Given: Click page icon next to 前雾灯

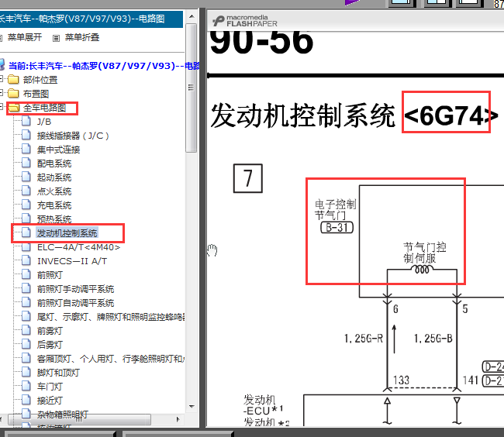Looking at the screenshot, I should [x=26, y=330].
